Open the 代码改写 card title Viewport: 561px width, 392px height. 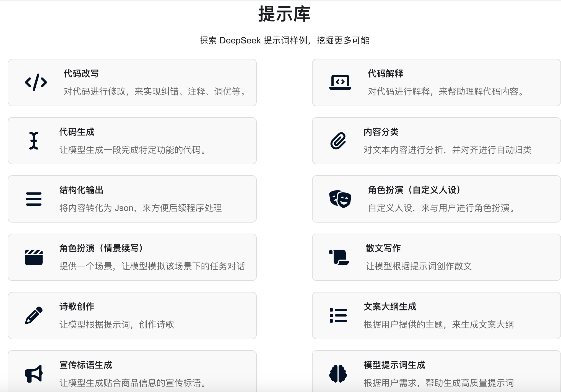pos(81,74)
